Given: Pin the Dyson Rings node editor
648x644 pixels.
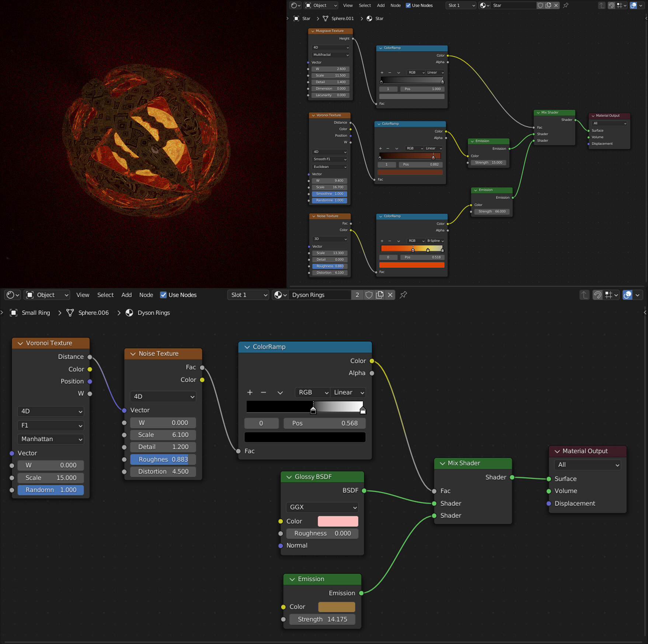Looking at the screenshot, I should (403, 295).
